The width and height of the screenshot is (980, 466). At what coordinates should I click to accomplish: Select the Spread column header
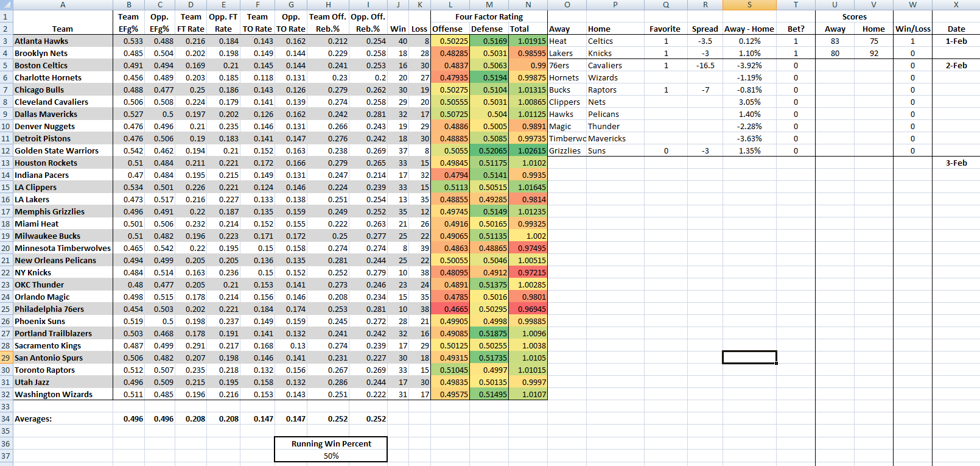[705, 29]
